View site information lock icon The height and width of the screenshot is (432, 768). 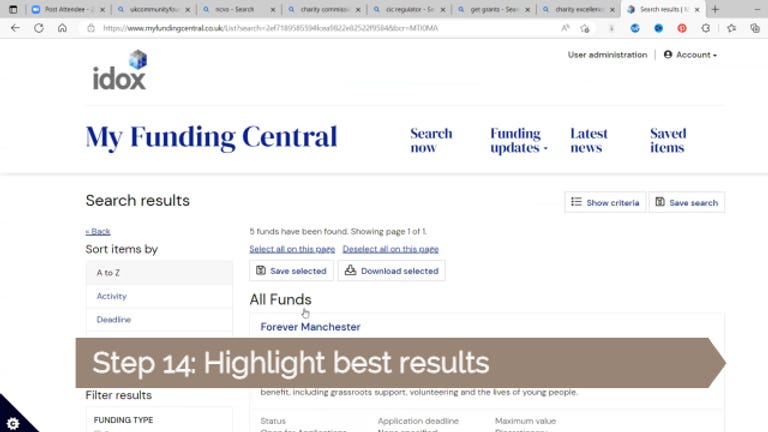(x=91, y=28)
